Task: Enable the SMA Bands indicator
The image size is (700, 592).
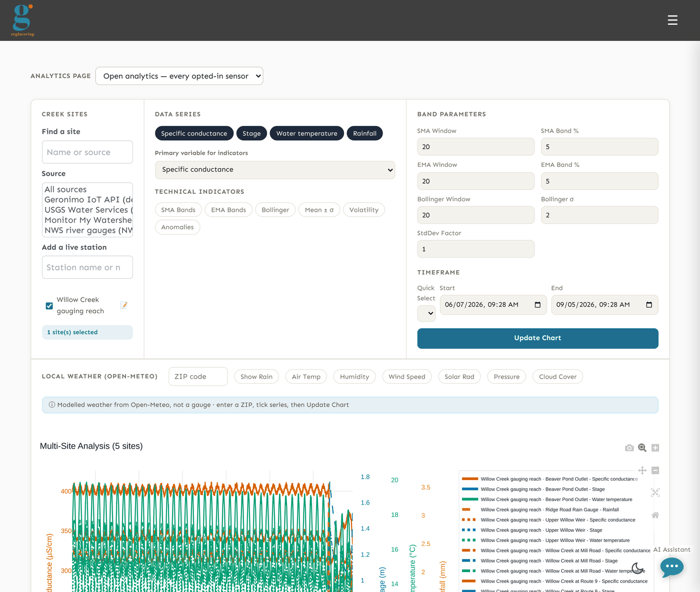Action: (x=178, y=210)
